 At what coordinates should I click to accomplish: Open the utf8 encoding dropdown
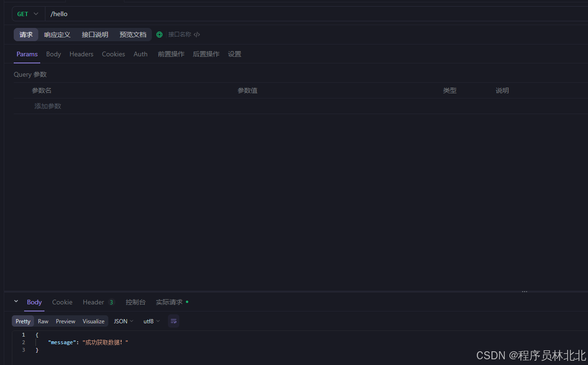coord(152,321)
